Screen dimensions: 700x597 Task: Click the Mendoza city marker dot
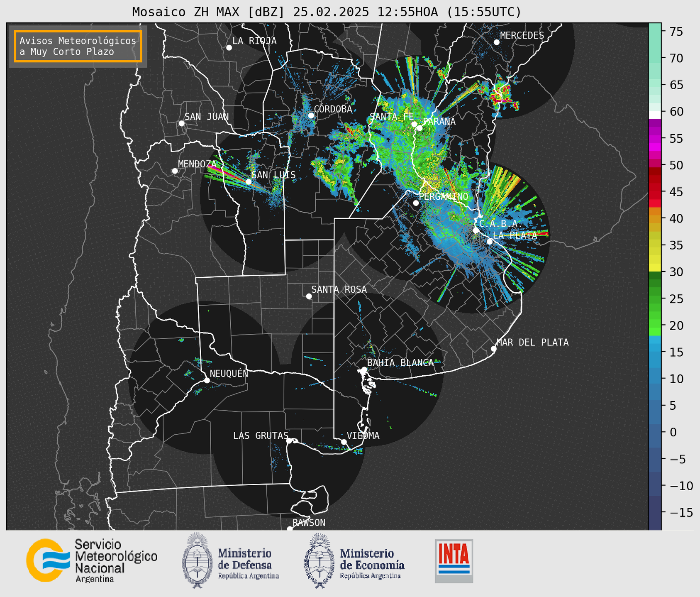(175, 171)
